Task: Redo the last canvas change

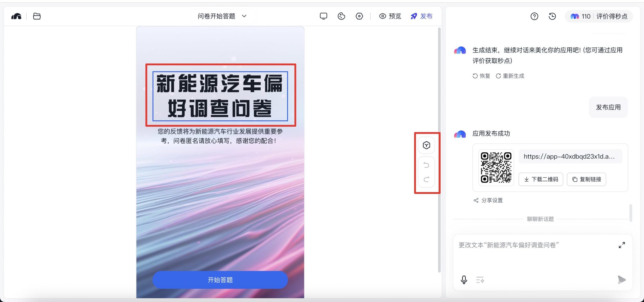Action: coord(426,179)
